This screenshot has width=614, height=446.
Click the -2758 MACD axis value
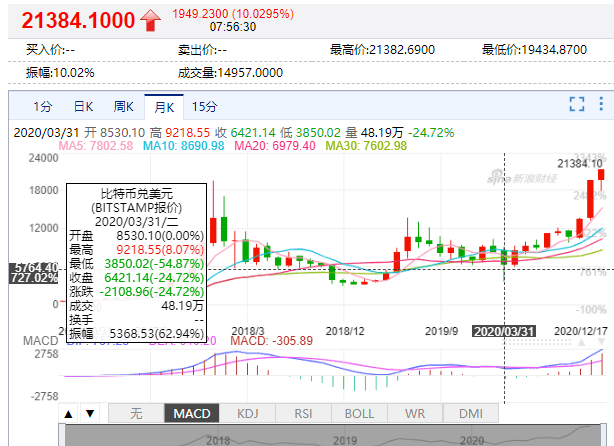44,396
